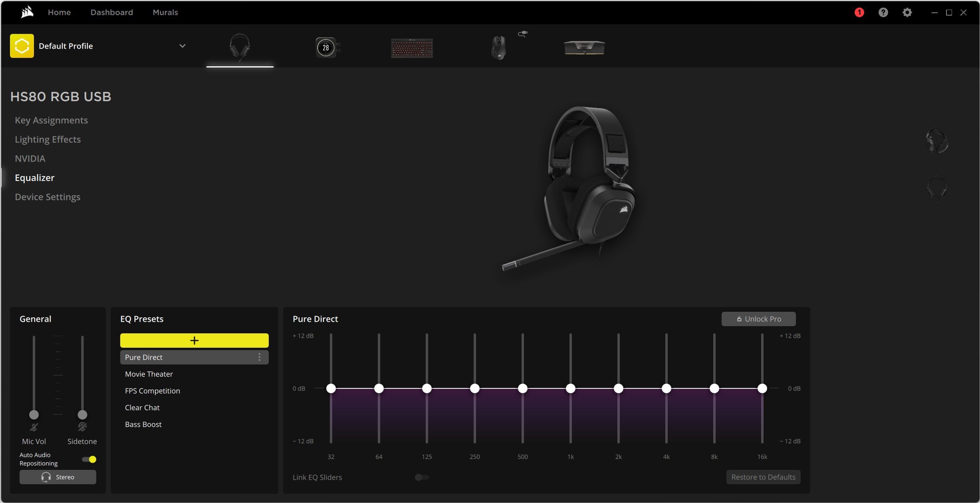Open the Dashboard tab
This screenshot has width=980, height=503.
112,12
